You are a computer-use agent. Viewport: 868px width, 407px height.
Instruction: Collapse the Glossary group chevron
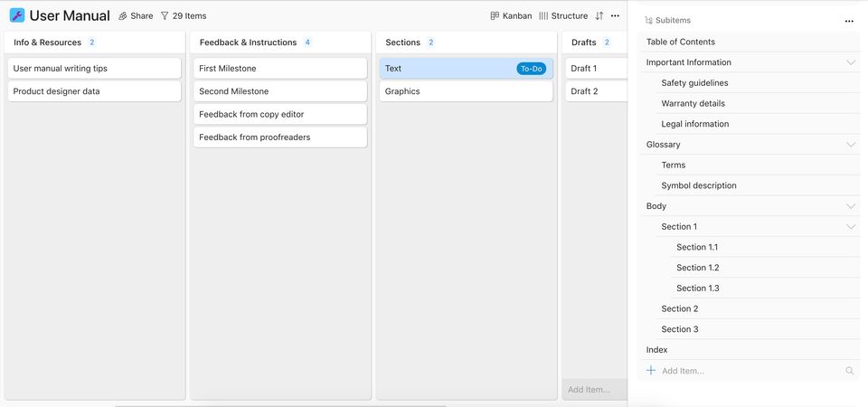click(x=850, y=145)
